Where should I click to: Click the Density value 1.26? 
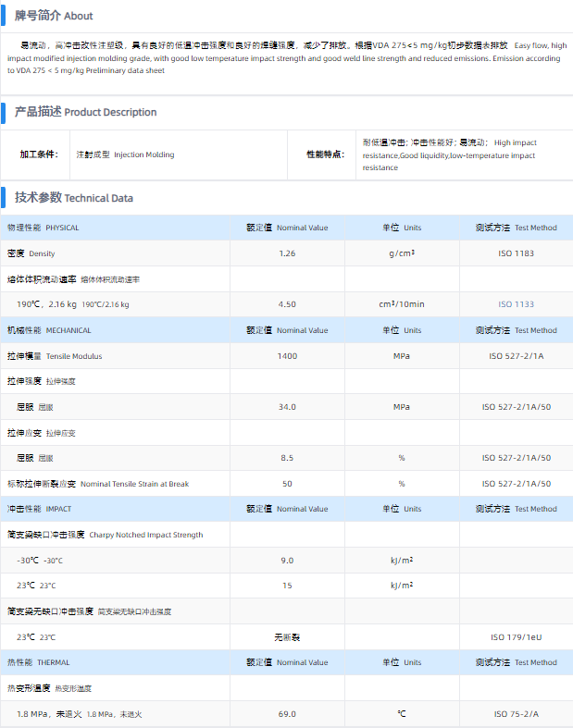tap(287, 253)
